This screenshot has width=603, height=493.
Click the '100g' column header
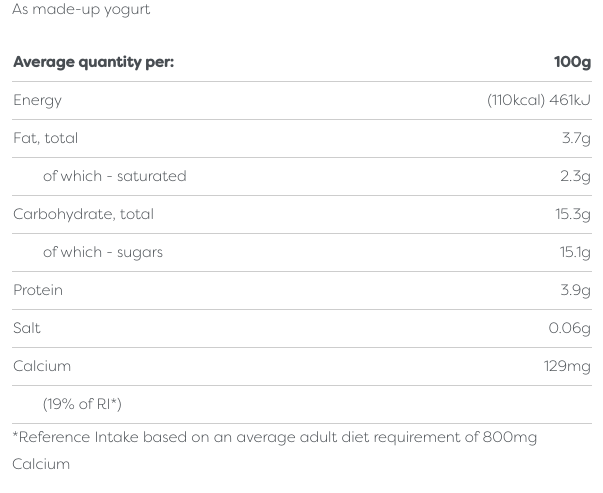point(572,62)
